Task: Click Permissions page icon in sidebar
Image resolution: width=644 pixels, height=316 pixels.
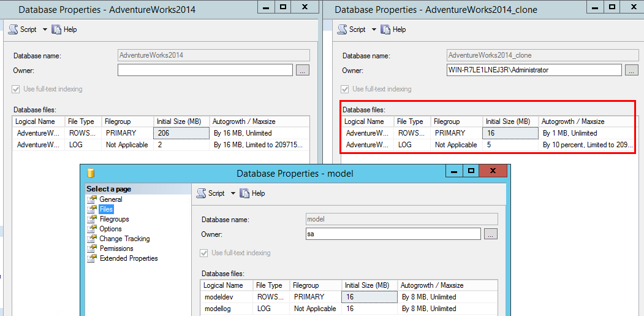Action: coord(92,249)
